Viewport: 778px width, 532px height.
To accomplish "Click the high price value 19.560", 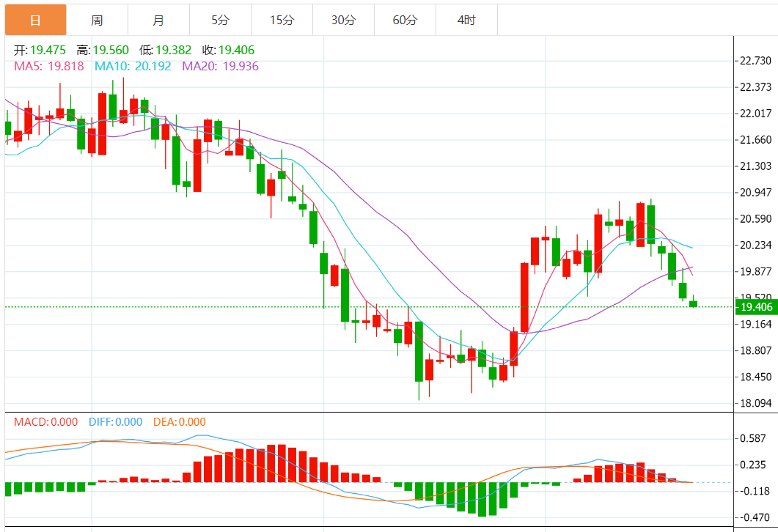I will [111, 50].
